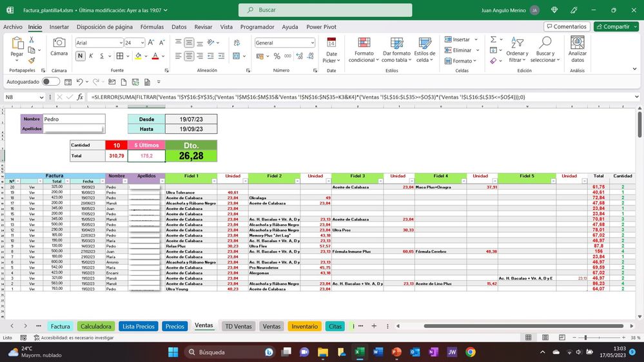Click the undo arrow in quick access

pyautogui.click(x=80, y=82)
